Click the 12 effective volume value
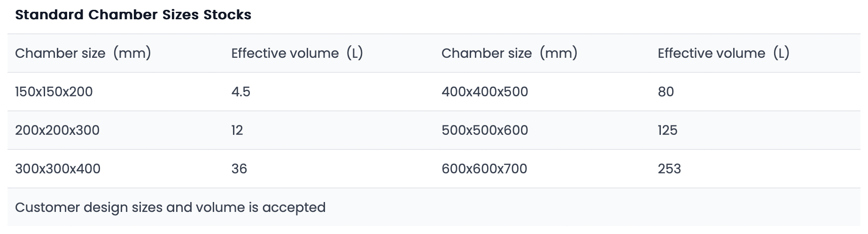Image resolution: width=868 pixels, height=234 pixels. (x=237, y=130)
